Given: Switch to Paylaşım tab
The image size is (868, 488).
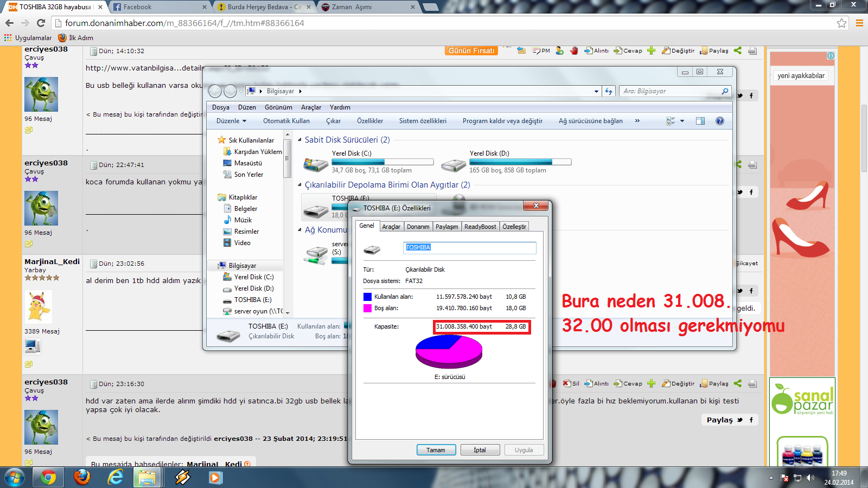Looking at the screenshot, I should [x=447, y=227].
